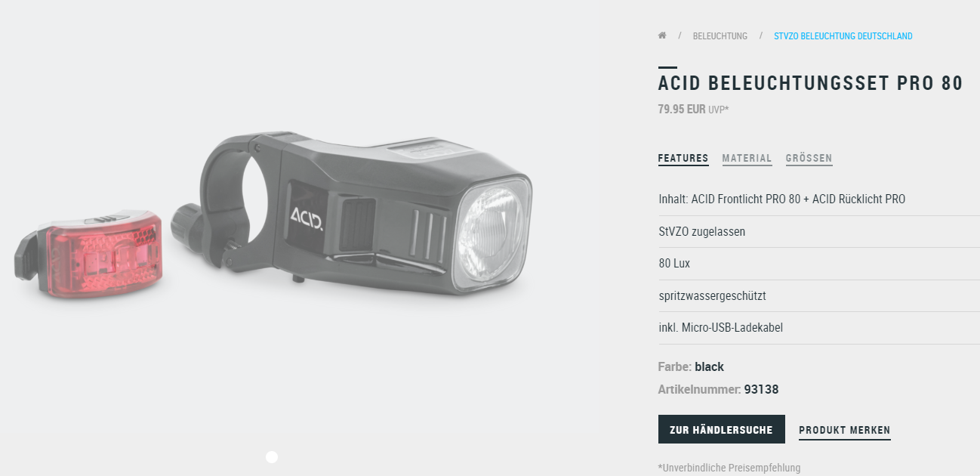980x476 pixels.
Task: Click the red rear light product image
Action: [88, 255]
